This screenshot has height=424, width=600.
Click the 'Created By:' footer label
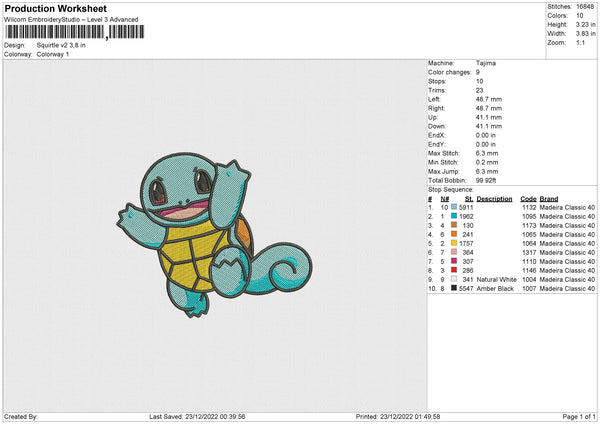[x=21, y=416]
